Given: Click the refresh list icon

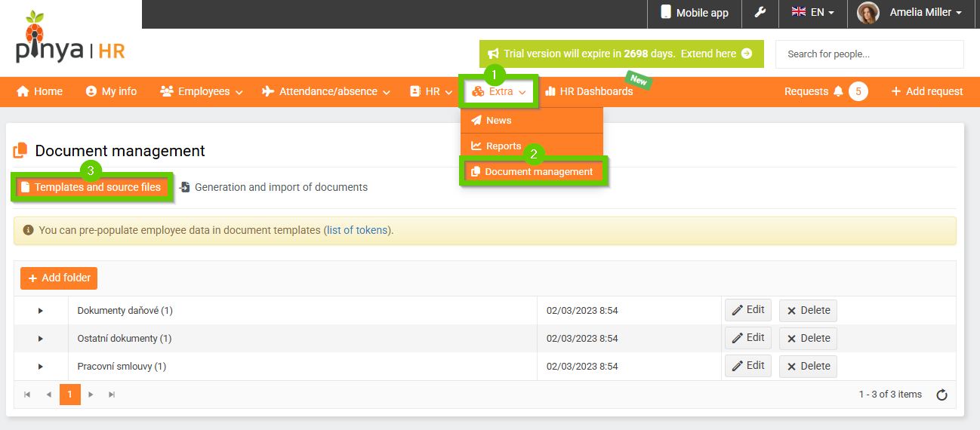Looking at the screenshot, I should 941,395.
